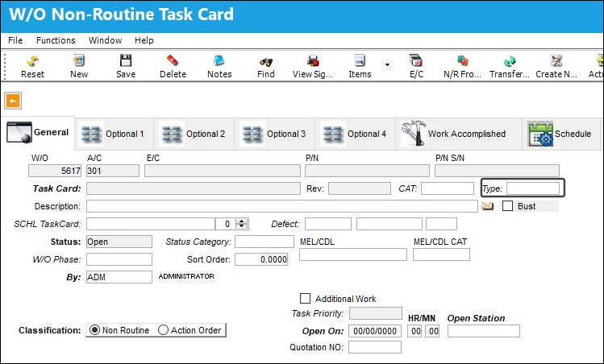Click the Description text field
Viewport: 604px width, 364px height.
pyautogui.click(x=282, y=206)
